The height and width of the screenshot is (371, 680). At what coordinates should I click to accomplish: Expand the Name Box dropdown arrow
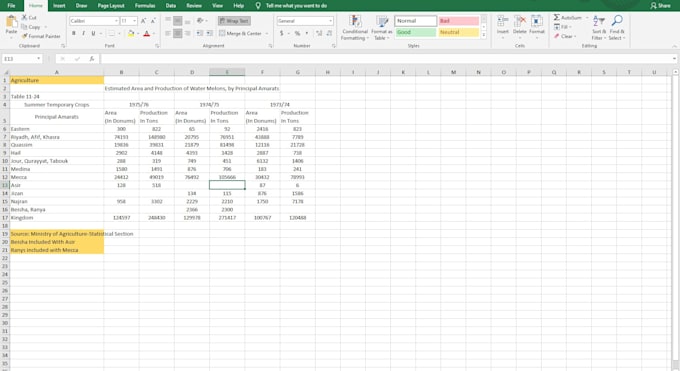(x=39, y=59)
